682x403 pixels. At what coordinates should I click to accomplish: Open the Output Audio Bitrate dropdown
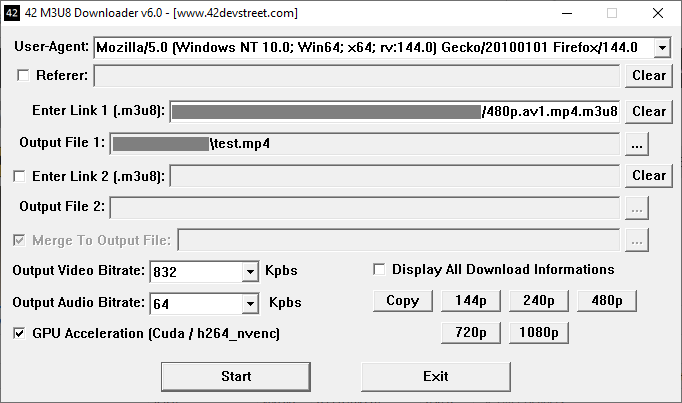coord(250,304)
